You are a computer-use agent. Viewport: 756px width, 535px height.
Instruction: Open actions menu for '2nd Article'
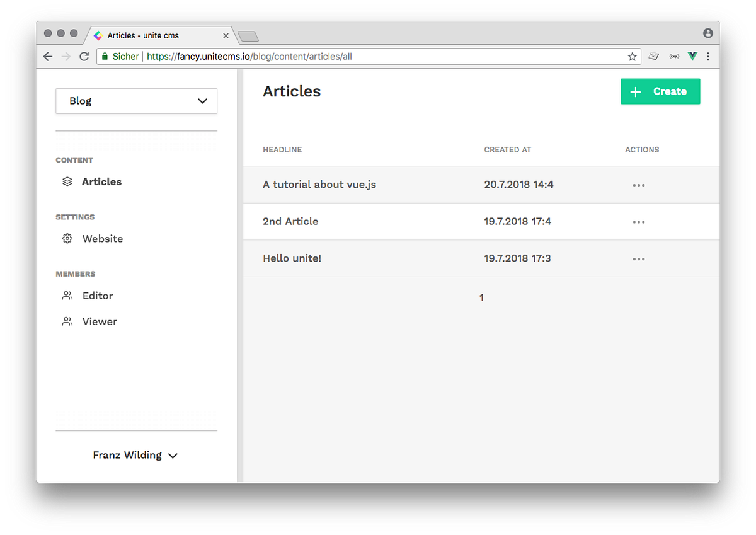pos(638,222)
